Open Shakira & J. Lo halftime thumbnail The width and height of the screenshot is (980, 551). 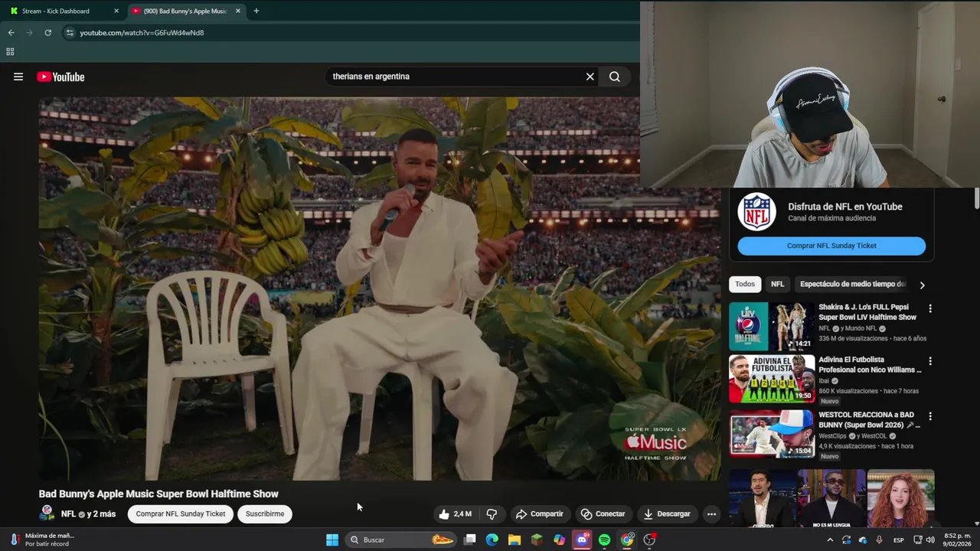coord(772,327)
